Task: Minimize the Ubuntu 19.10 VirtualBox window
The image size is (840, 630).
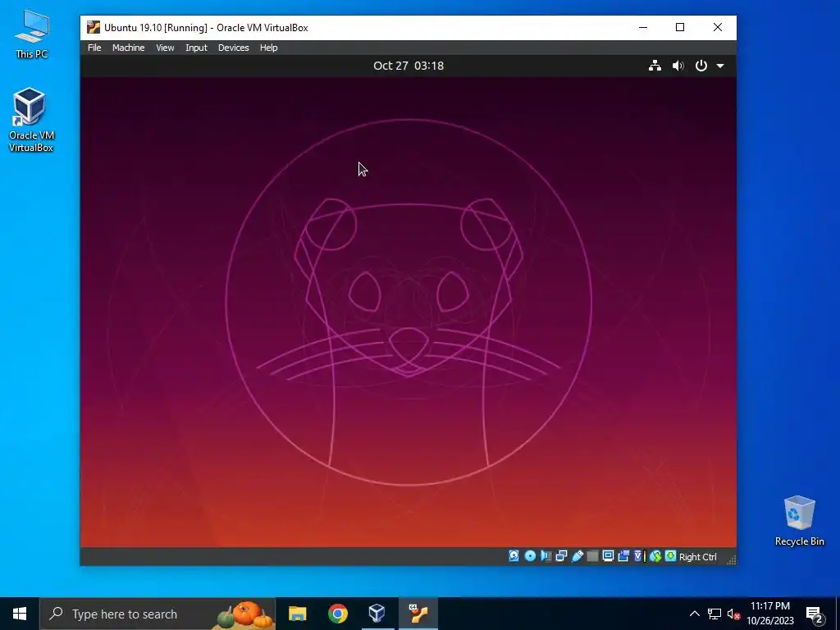Action: pos(643,27)
